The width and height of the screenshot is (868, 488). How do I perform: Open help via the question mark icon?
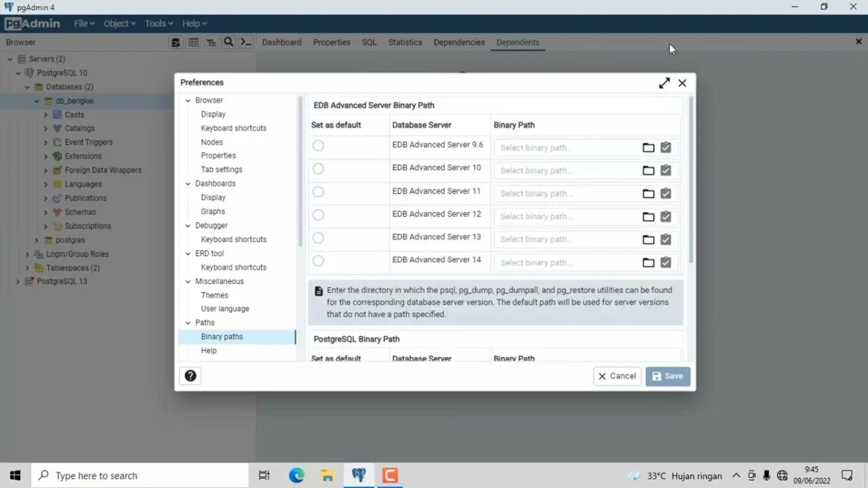coord(191,375)
